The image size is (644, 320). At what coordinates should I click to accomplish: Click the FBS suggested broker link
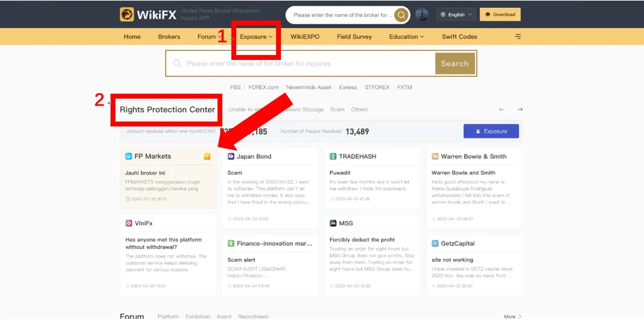(236, 87)
